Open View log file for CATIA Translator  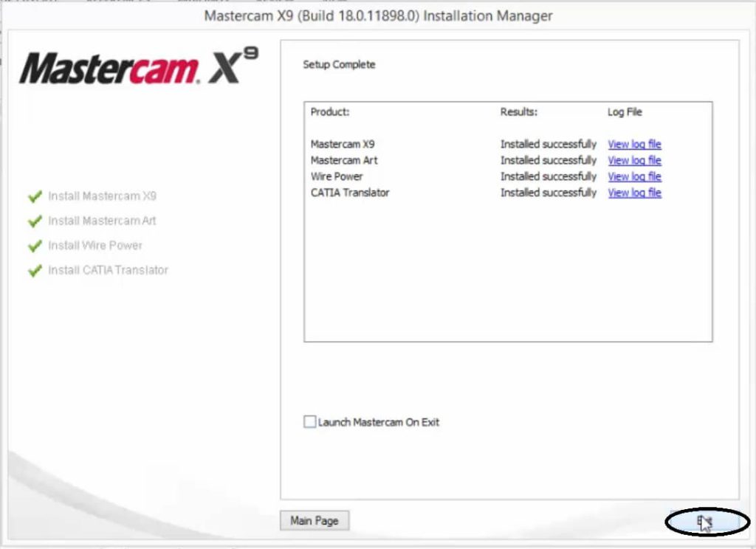[634, 193]
